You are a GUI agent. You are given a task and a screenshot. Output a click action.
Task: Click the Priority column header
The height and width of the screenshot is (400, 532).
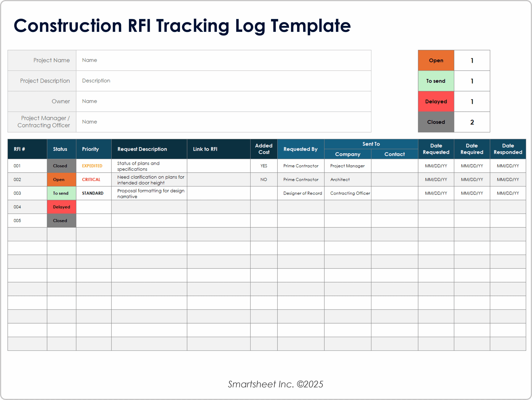click(x=94, y=149)
